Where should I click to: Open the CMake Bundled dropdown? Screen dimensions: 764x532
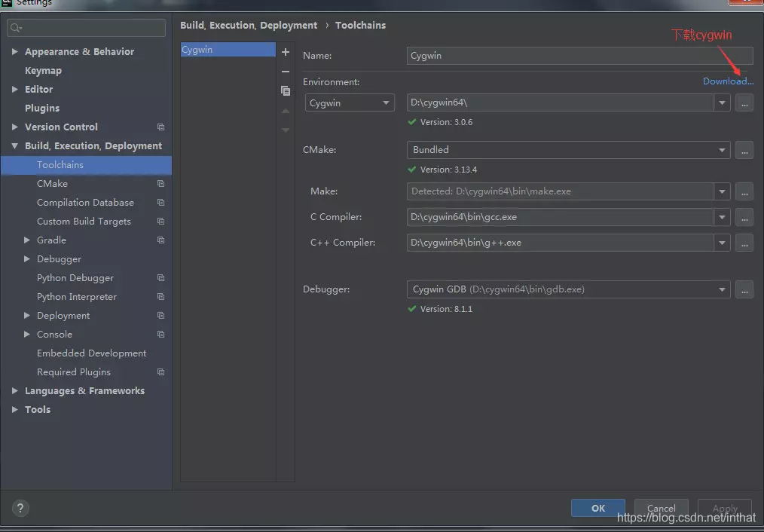tap(568, 150)
